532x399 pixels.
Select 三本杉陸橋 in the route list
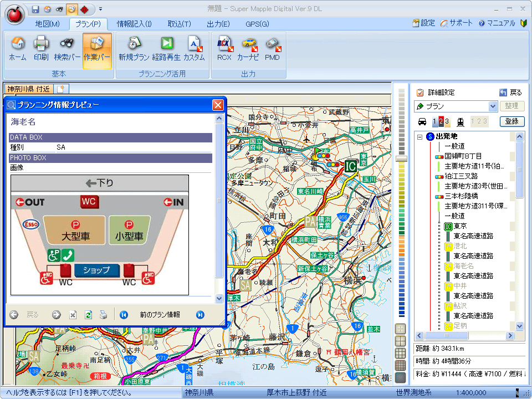click(461, 196)
